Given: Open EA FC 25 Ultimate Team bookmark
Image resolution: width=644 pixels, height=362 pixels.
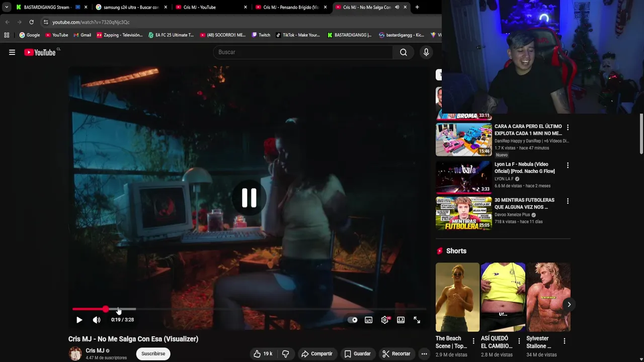Looking at the screenshot, I should click(x=171, y=35).
